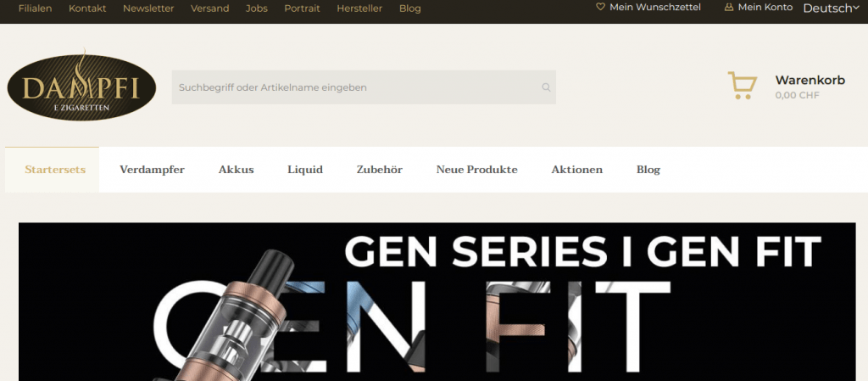Click the GEN FIT promo banner
The height and width of the screenshot is (381, 868).
click(437, 302)
